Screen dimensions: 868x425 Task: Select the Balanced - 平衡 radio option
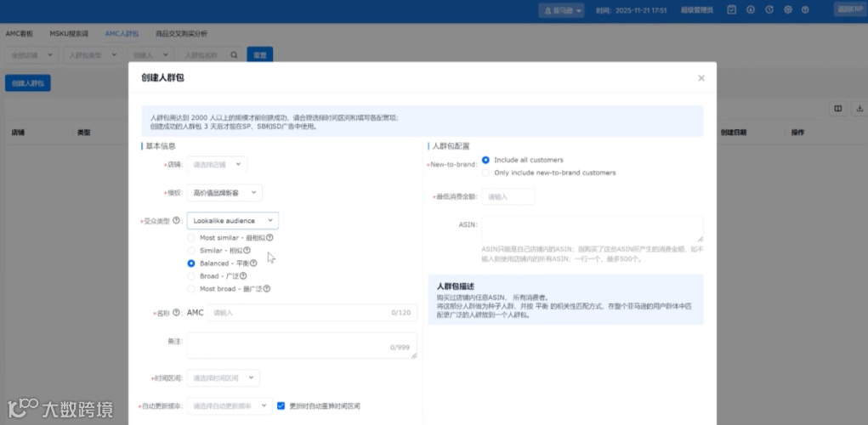click(191, 263)
